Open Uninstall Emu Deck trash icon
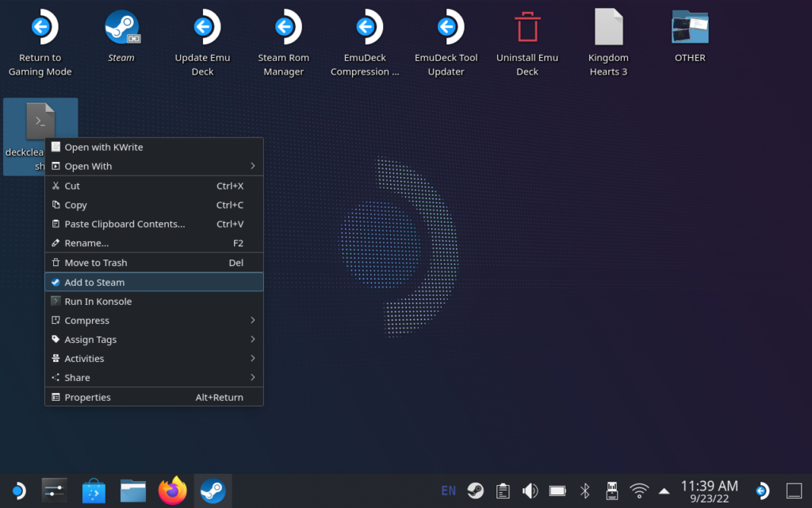Screen dimensions: 812x508 tap(527, 29)
